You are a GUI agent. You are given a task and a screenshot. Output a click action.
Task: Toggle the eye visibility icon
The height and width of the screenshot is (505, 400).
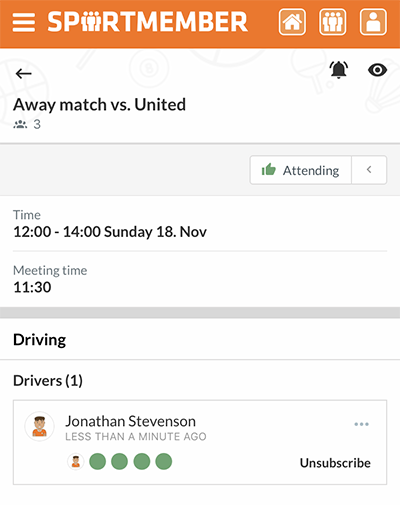click(377, 70)
